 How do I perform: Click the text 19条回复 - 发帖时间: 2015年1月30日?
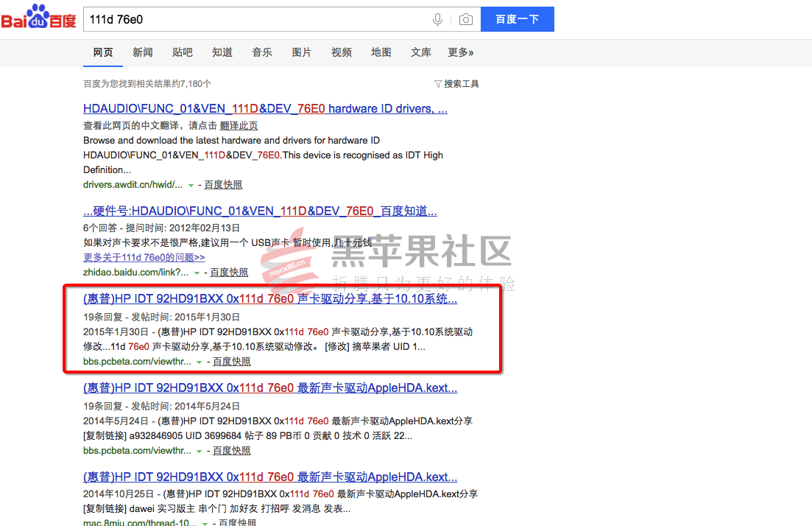(161, 318)
